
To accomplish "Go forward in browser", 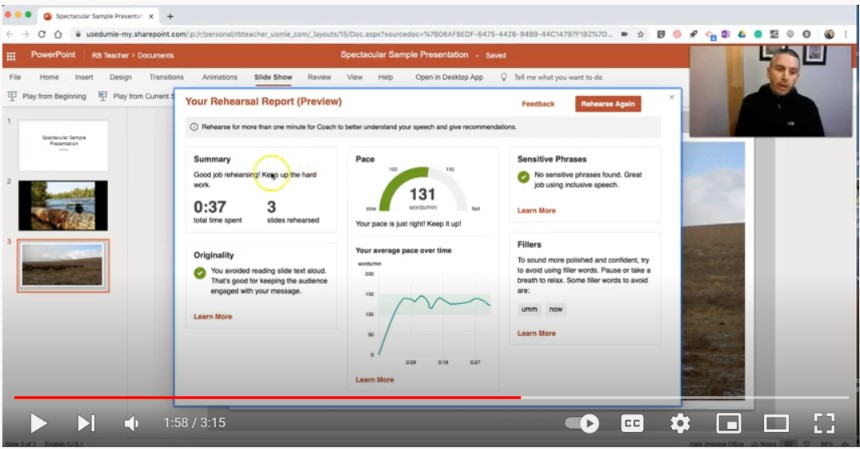I will tap(26, 34).
